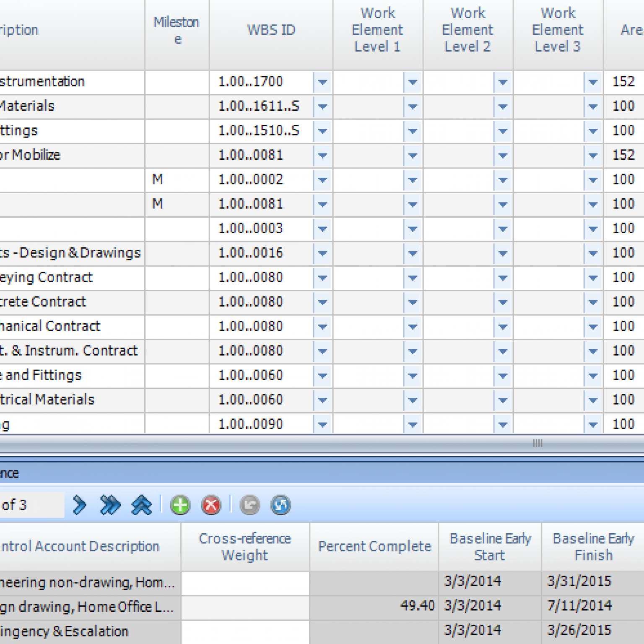Click Baseline Early Finish header
The width and height of the screenshot is (644, 644).
pyautogui.click(x=593, y=547)
